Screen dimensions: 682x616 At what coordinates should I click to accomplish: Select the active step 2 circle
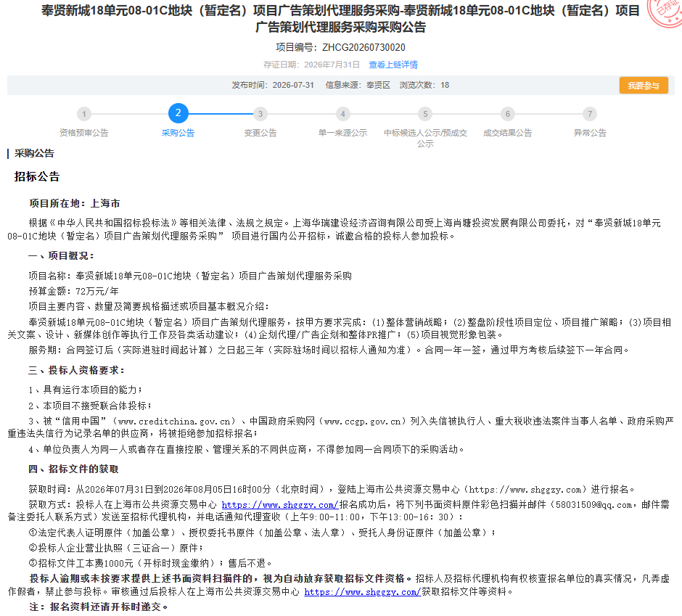pyautogui.click(x=178, y=113)
